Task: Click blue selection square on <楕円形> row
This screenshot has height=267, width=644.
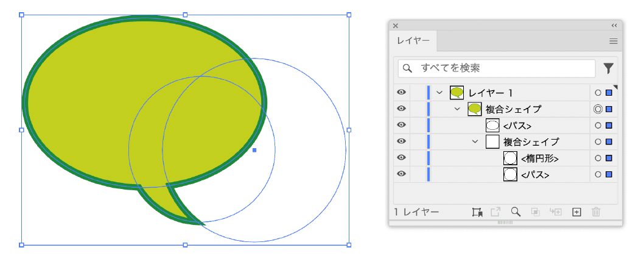Action: pos(609,158)
